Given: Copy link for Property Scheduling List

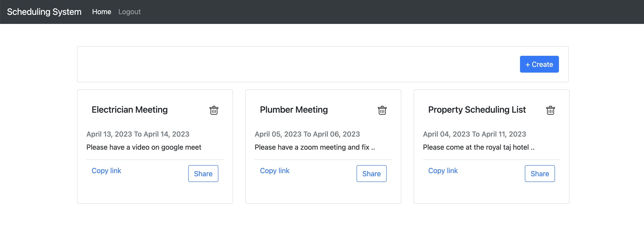Looking at the screenshot, I should (443, 171).
